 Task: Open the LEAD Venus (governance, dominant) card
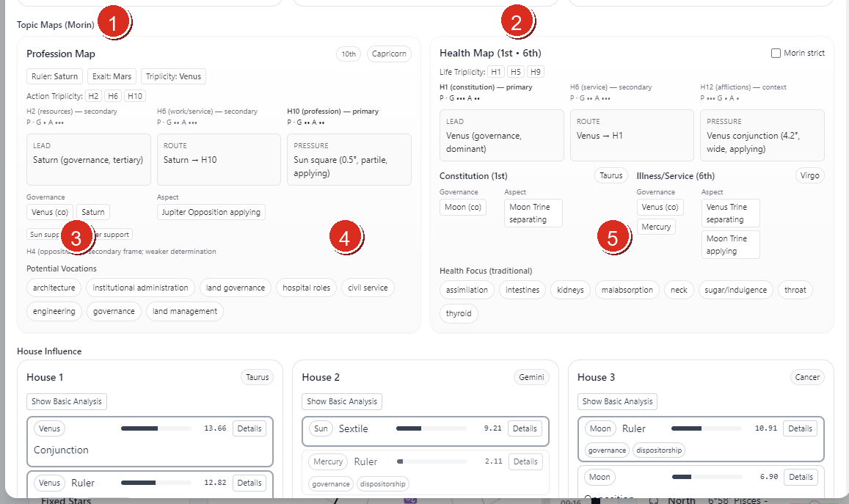pyautogui.click(x=501, y=135)
